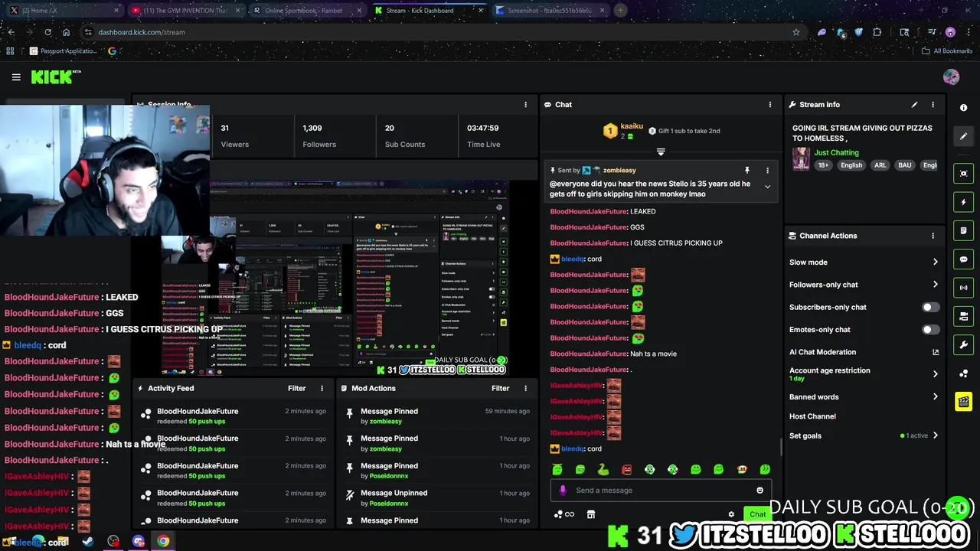Open Mod Actions three-dot options
The height and width of the screenshot is (551, 980).
pos(525,388)
